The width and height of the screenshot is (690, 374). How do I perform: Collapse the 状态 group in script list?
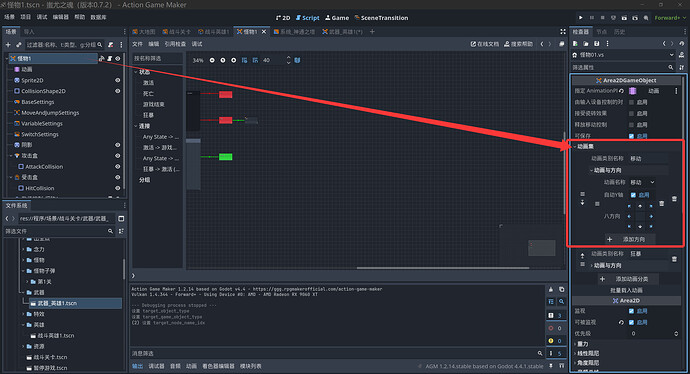[136, 72]
